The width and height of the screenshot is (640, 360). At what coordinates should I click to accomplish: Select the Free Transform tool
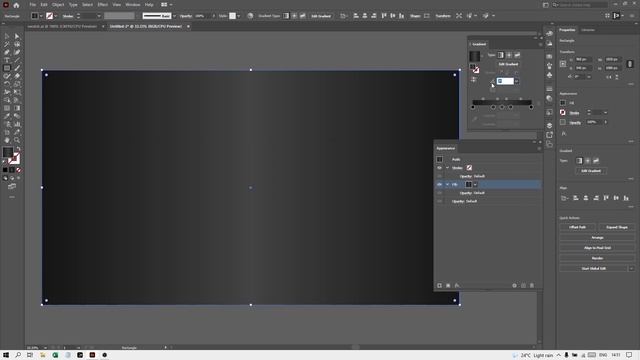pos(17,92)
